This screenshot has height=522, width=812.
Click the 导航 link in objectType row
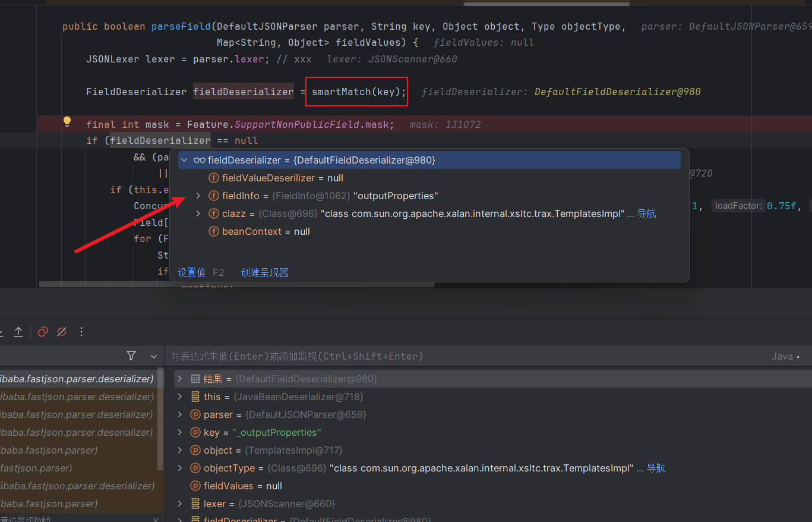pyautogui.click(x=656, y=468)
